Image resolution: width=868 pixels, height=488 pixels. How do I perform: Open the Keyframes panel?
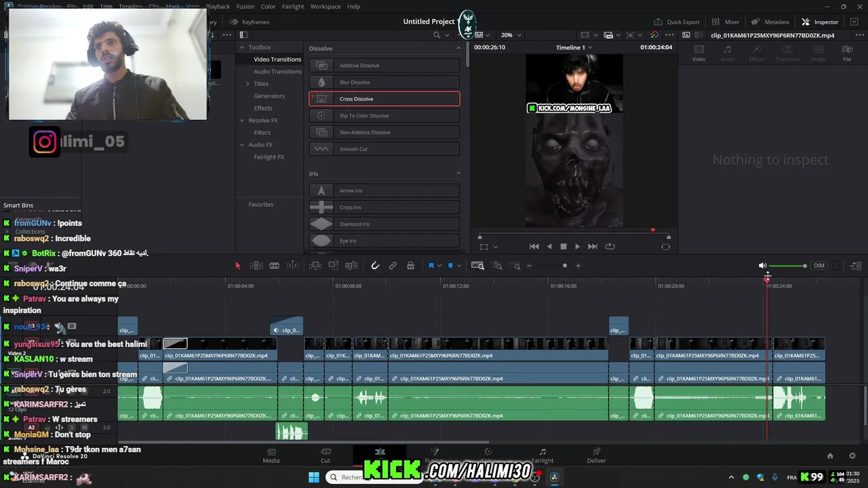(250, 22)
